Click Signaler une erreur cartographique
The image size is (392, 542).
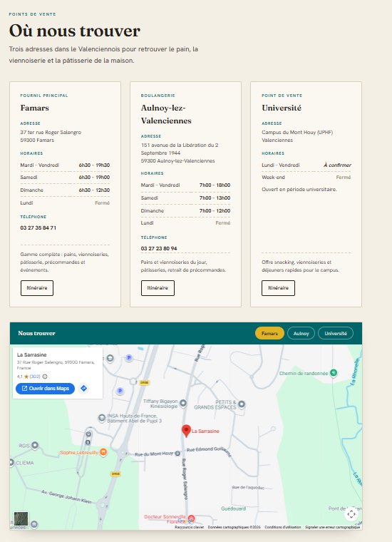(x=332, y=527)
